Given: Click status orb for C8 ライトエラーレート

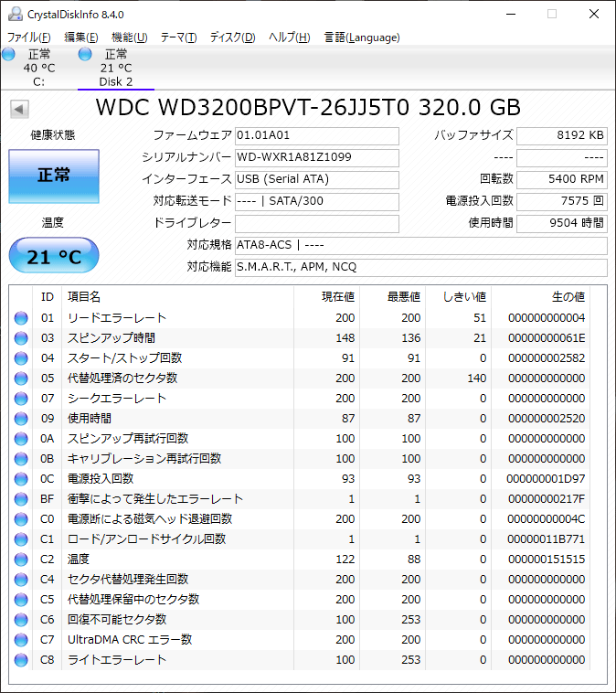Looking at the screenshot, I should point(21,660).
